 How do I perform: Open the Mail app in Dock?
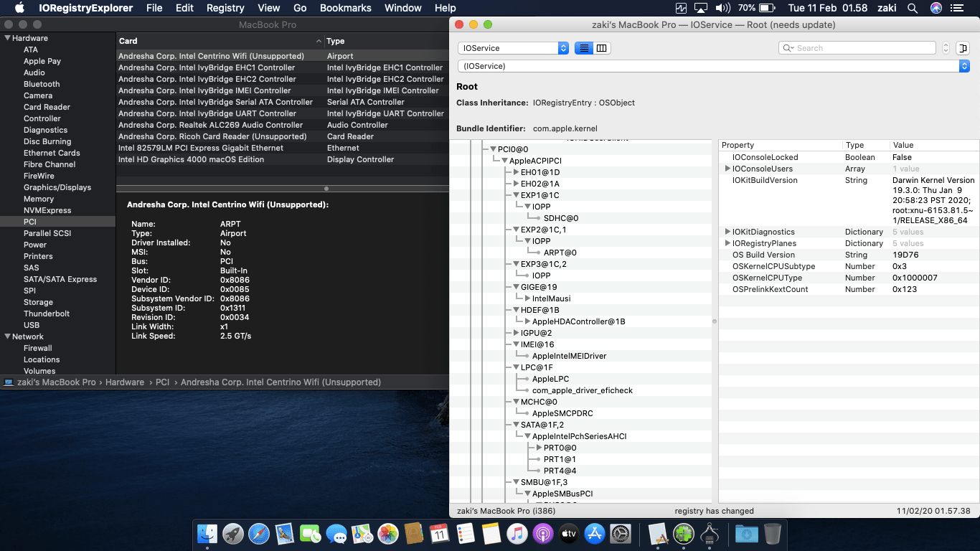tap(285, 533)
